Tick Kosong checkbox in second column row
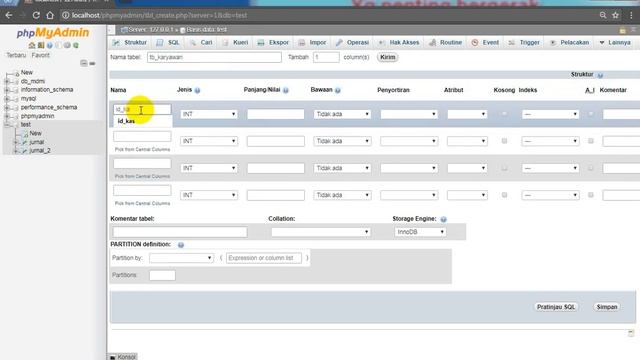Viewport: 640px width, 360px height. 504,141
